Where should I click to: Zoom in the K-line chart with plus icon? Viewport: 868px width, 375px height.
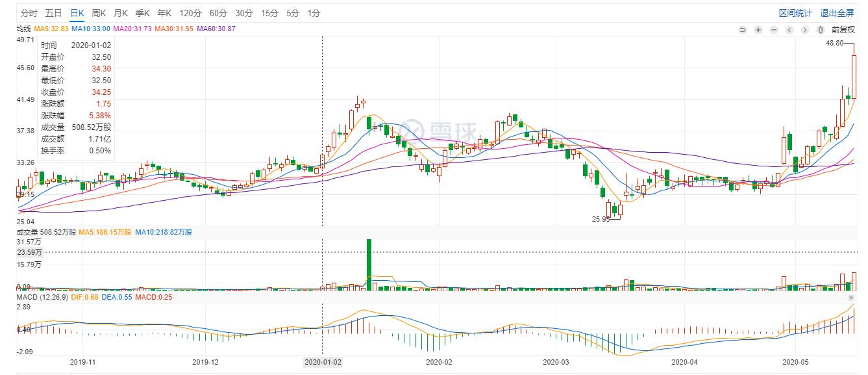(758, 29)
